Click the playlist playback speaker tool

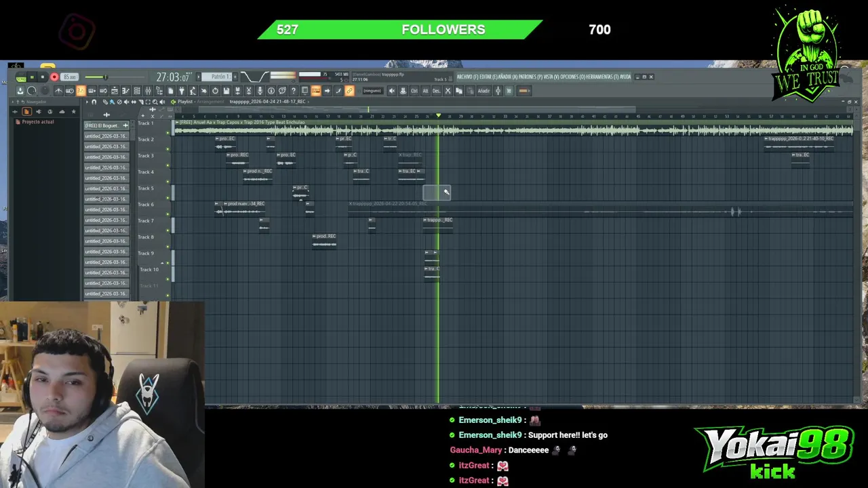162,102
